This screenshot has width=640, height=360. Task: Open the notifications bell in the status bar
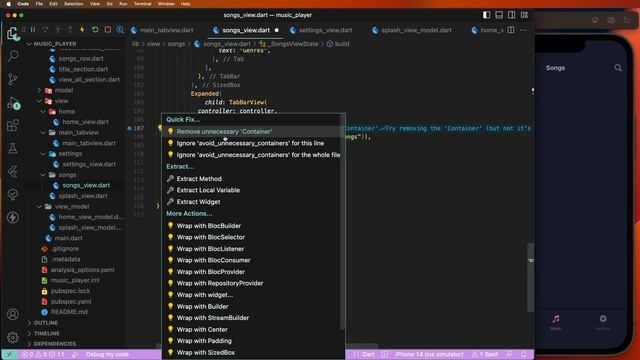524,354
